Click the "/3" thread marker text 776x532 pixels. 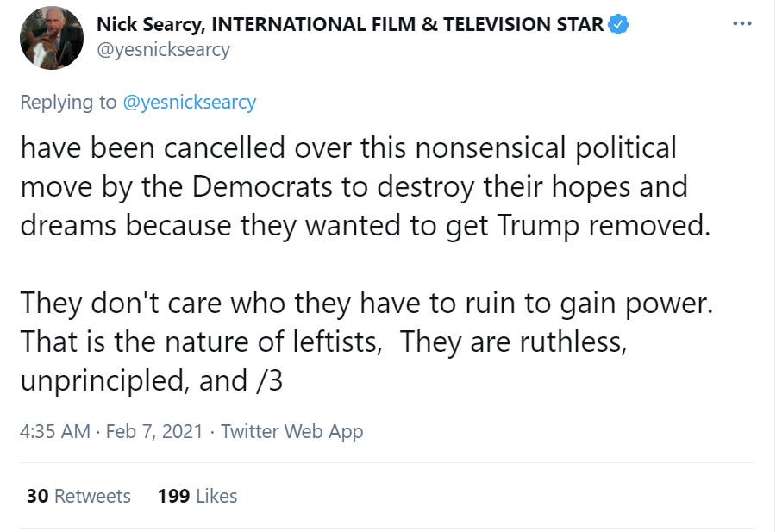[267, 380]
